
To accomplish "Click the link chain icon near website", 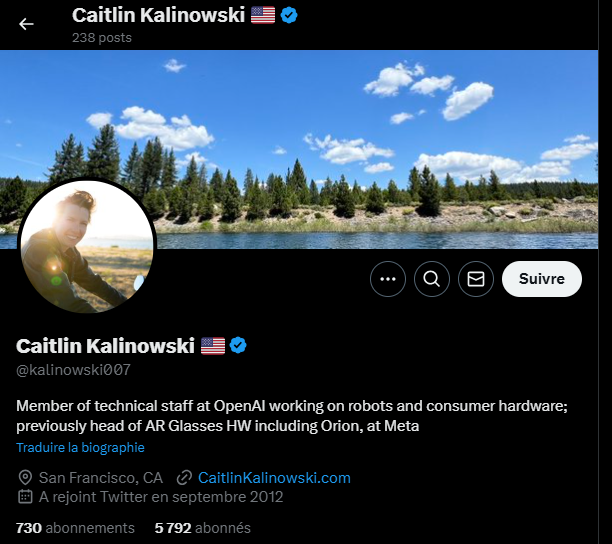I will click(x=184, y=477).
